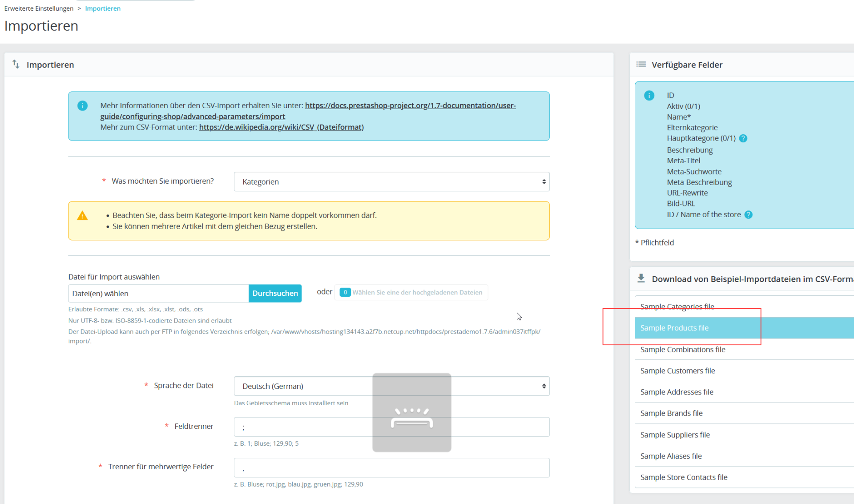Click help icon next to Hauptkategorie (0/1)
Viewport: 854px width, 504px height.
coord(743,138)
